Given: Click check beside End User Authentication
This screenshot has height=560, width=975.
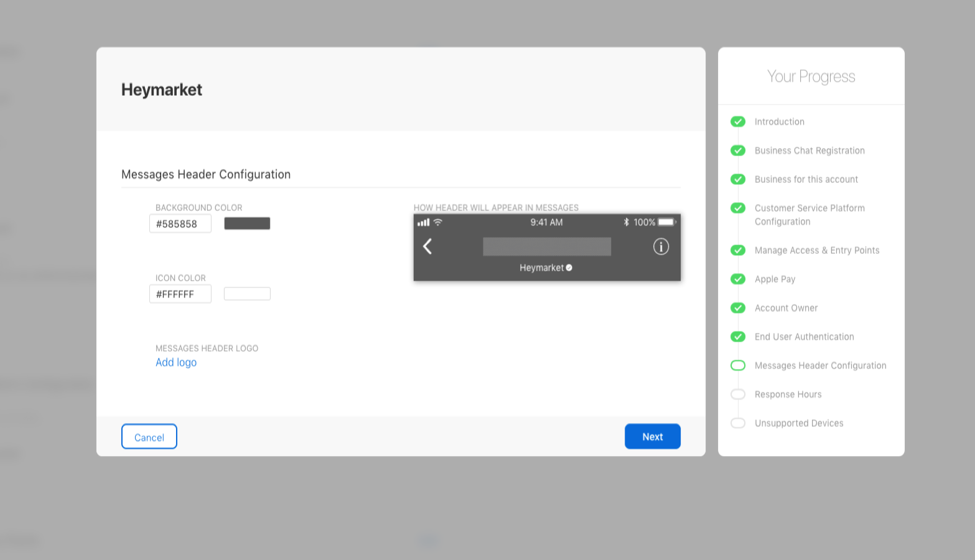Looking at the screenshot, I should tap(738, 337).
